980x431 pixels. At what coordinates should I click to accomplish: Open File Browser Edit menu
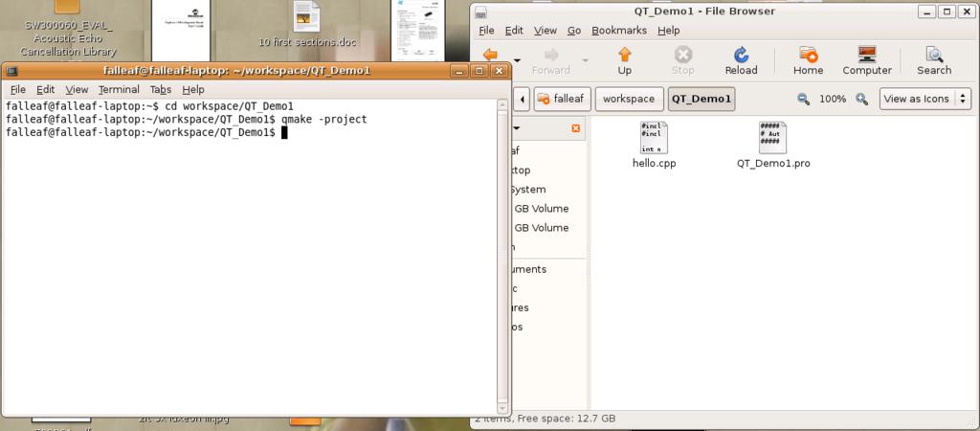point(514,30)
